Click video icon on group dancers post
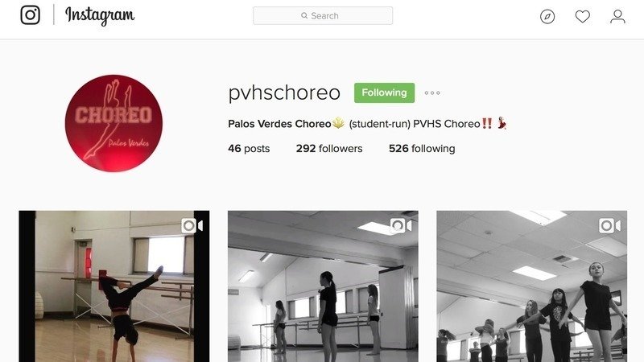This screenshot has height=362, width=644. pos(610,226)
